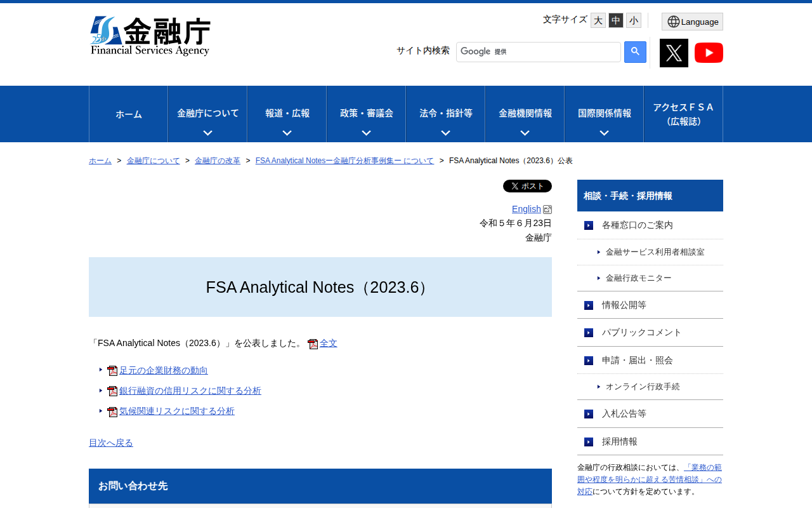Open 足元の企業財務の動向 link
This screenshot has height=508, width=812.
click(164, 370)
